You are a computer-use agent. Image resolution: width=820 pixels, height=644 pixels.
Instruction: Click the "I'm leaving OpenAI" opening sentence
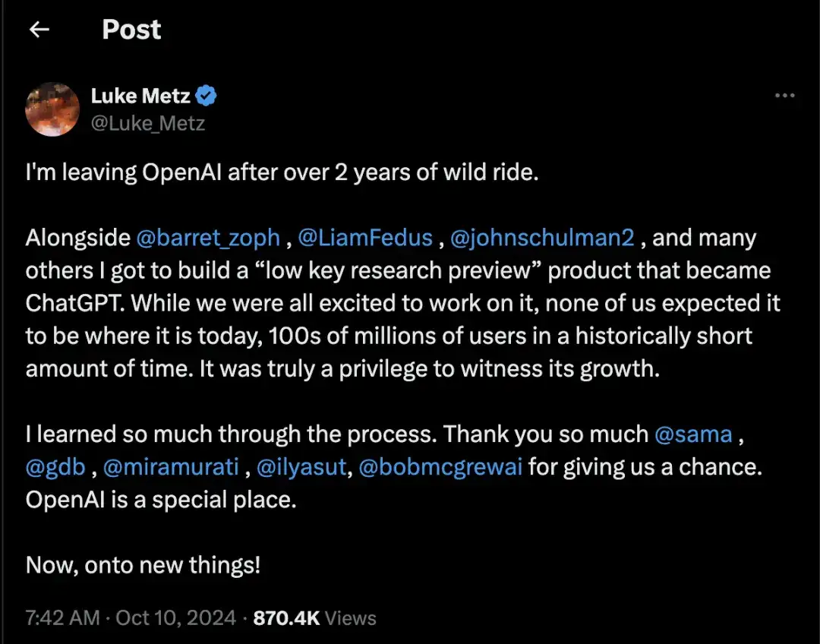pos(282,172)
